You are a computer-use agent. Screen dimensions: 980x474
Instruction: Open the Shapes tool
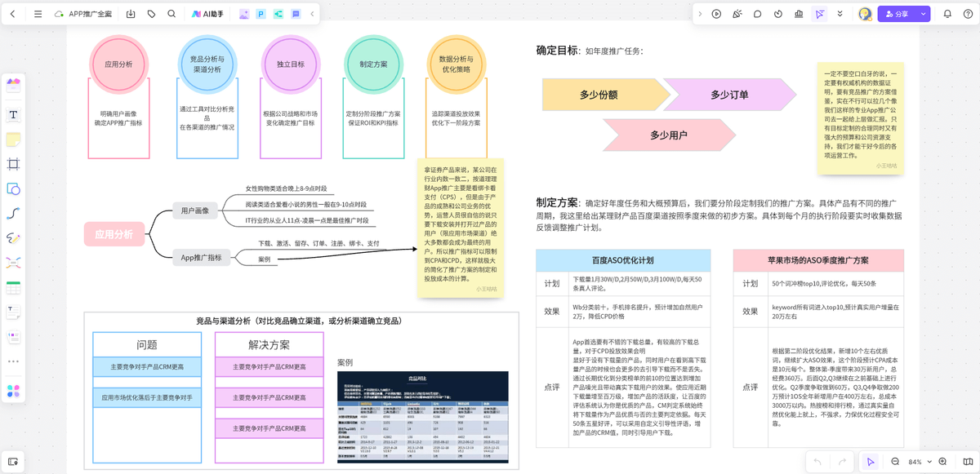(12, 189)
